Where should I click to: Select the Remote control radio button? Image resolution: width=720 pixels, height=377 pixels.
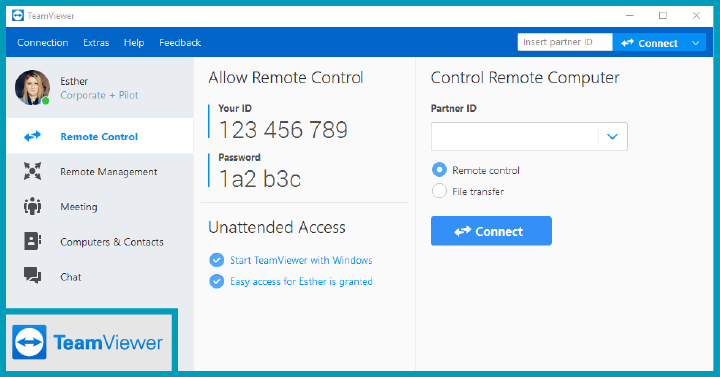point(439,170)
